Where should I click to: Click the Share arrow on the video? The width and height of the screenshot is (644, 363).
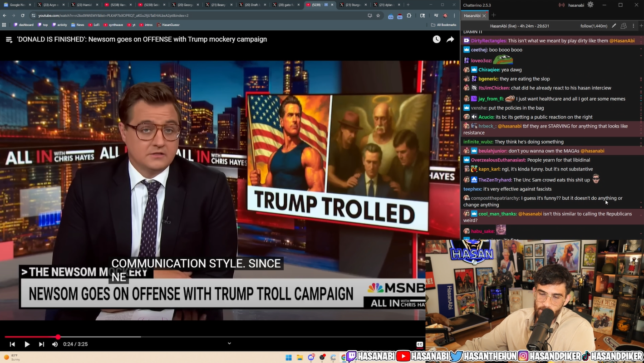pyautogui.click(x=450, y=39)
